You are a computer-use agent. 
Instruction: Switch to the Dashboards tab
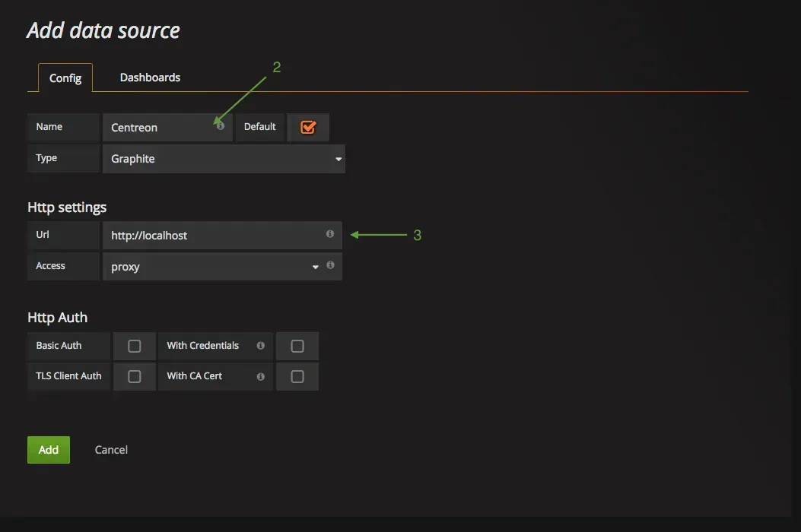150,77
